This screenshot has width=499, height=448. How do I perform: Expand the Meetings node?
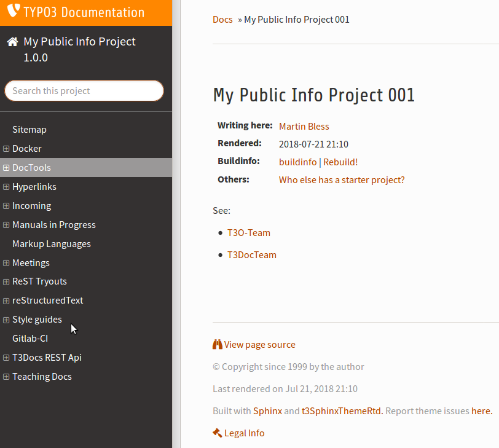point(6,263)
